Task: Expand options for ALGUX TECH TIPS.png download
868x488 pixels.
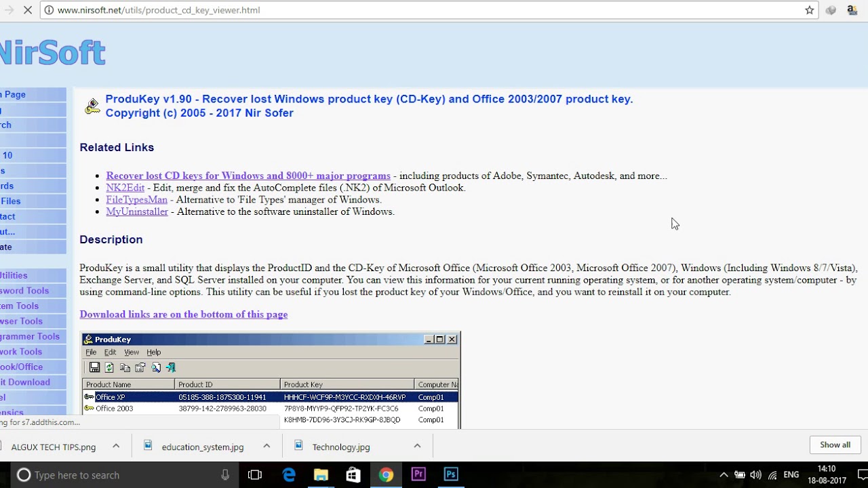Action: click(116, 446)
